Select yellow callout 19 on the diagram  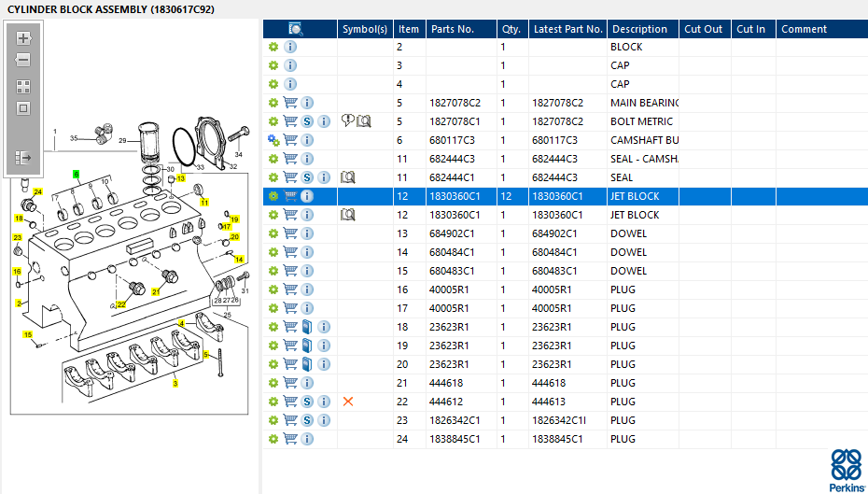click(x=234, y=219)
